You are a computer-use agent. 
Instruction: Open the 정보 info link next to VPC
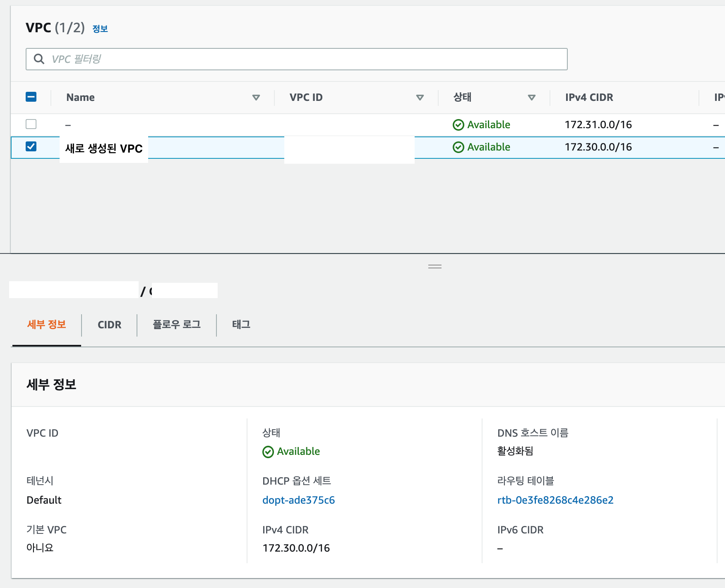coord(100,29)
